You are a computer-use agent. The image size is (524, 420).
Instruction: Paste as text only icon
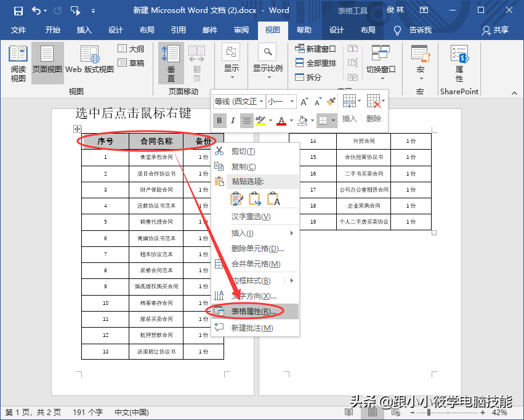click(x=273, y=199)
